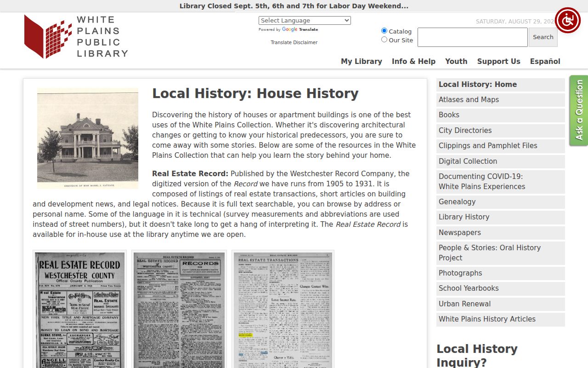Click the historic house photograph thumbnail
Image resolution: width=588 pixels, height=368 pixels.
click(88, 138)
